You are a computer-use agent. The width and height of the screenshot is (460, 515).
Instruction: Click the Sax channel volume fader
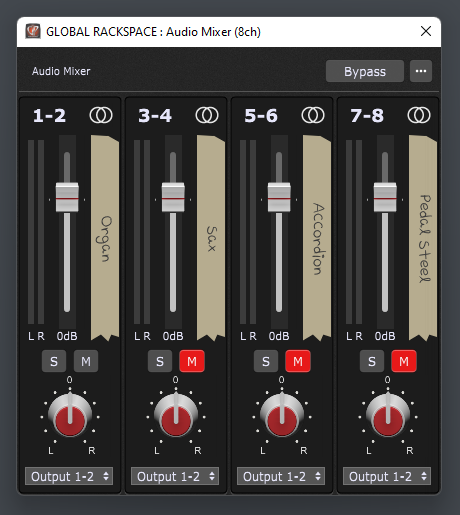tap(173, 197)
